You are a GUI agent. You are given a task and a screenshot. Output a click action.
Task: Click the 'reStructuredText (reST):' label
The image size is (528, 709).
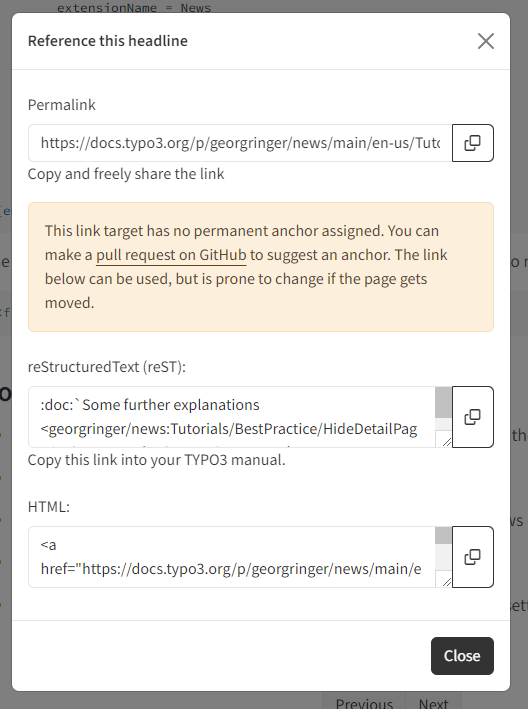click(x=107, y=367)
